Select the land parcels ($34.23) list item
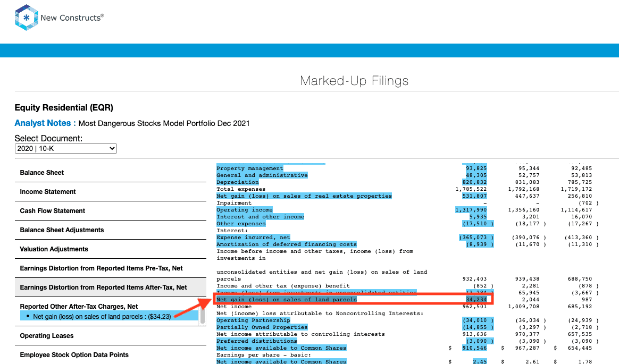 (x=109, y=316)
